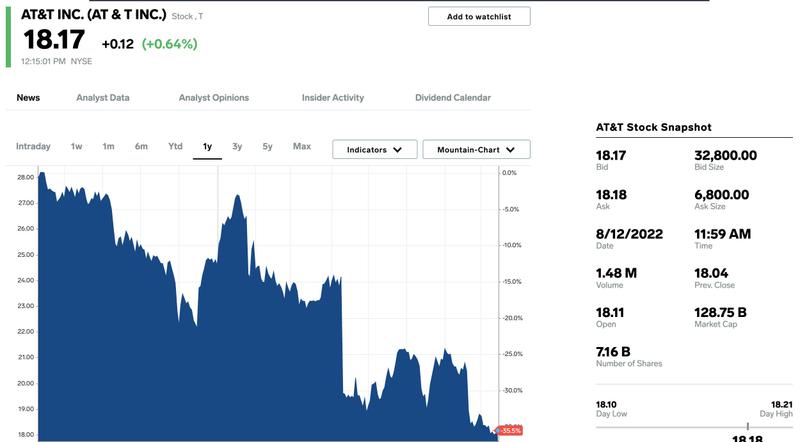Select the 1w chart range

click(77, 146)
